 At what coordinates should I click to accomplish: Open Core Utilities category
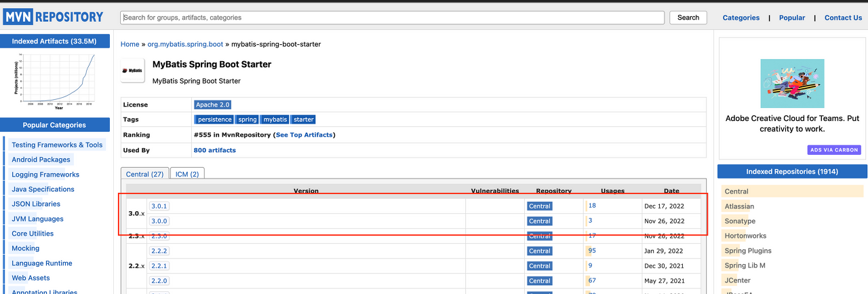(x=33, y=234)
